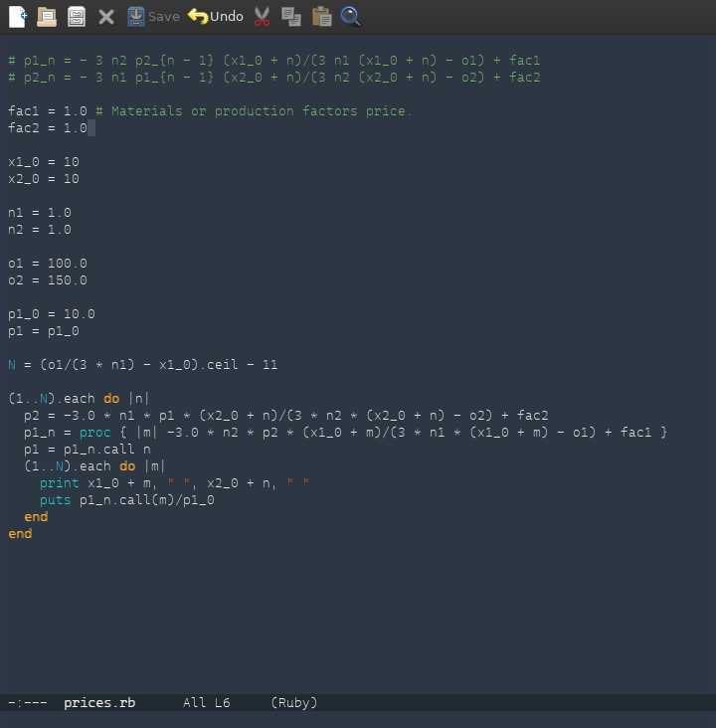Click the first comment line starting '# p1_n'

click(273, 61)
